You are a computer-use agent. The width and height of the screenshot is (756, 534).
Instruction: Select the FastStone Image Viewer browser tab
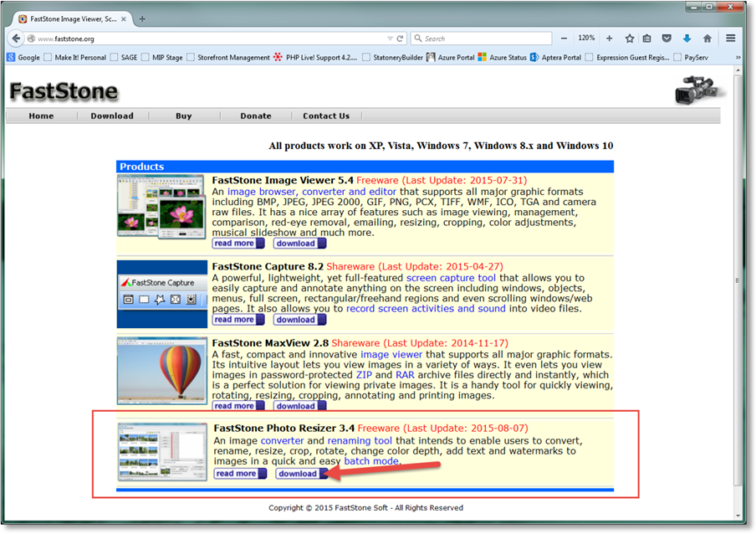72,19
